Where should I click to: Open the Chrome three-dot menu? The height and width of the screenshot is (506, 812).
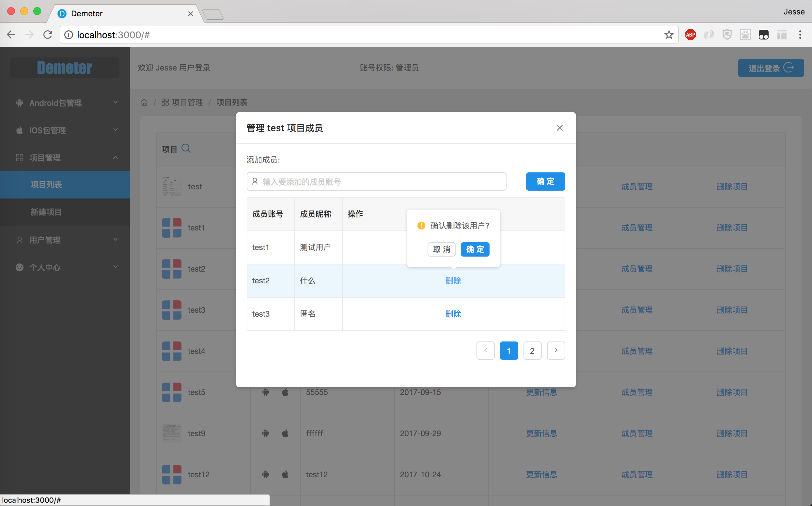click(800, 35)
